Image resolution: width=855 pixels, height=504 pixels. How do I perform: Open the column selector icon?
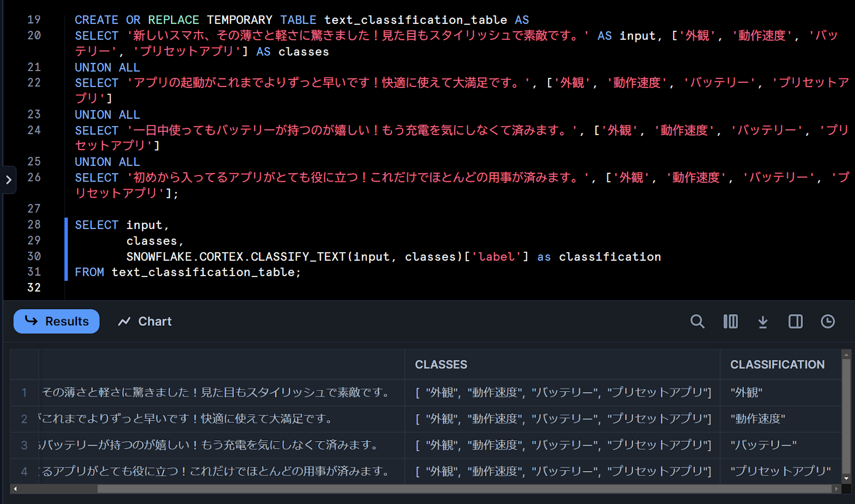[730, 321]
